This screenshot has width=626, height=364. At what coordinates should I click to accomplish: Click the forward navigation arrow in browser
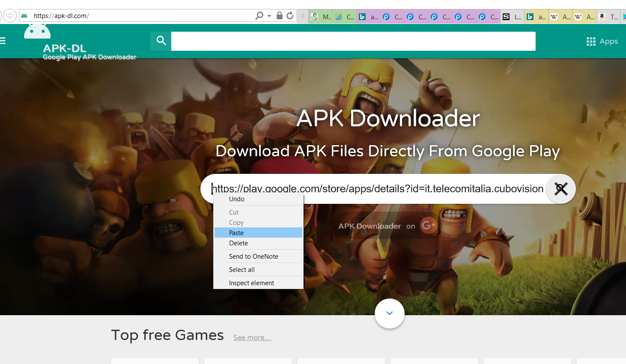click(x=10, y=16)
